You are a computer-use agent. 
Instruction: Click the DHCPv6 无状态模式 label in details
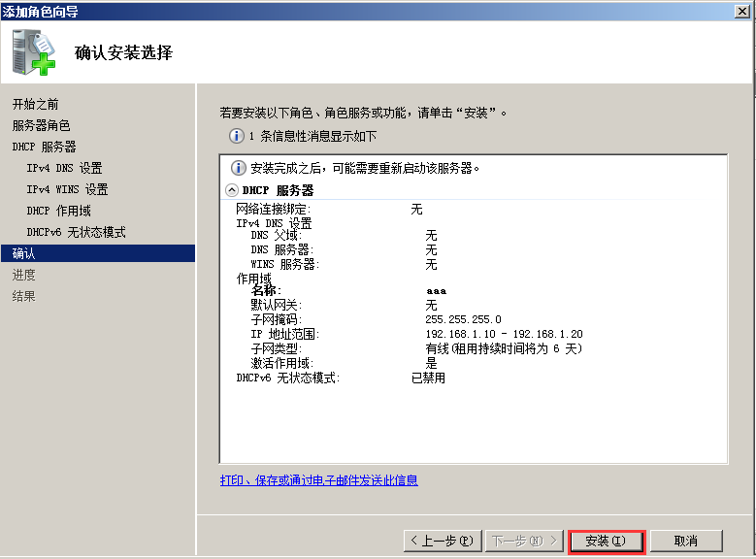[288, 378]
